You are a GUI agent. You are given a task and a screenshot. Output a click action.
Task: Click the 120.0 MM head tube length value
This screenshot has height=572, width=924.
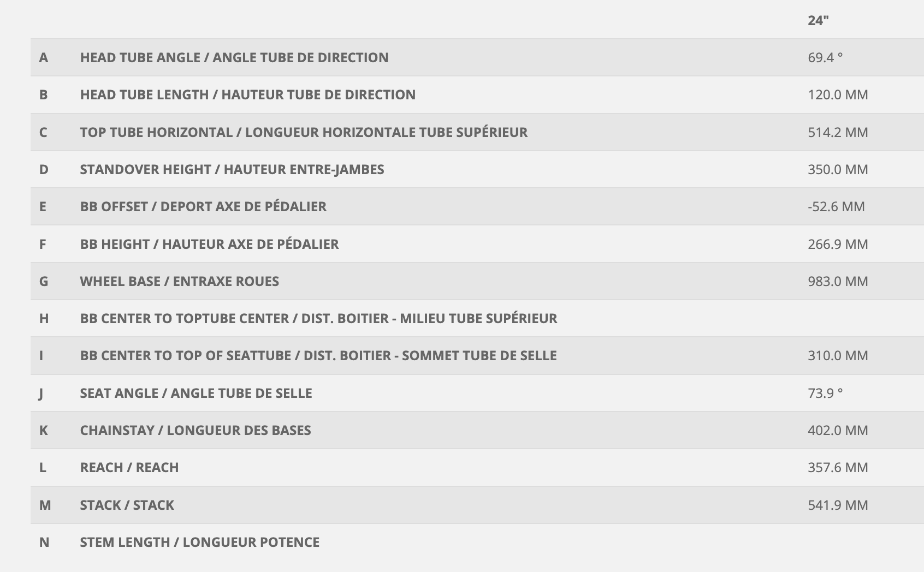pos(838,95)
